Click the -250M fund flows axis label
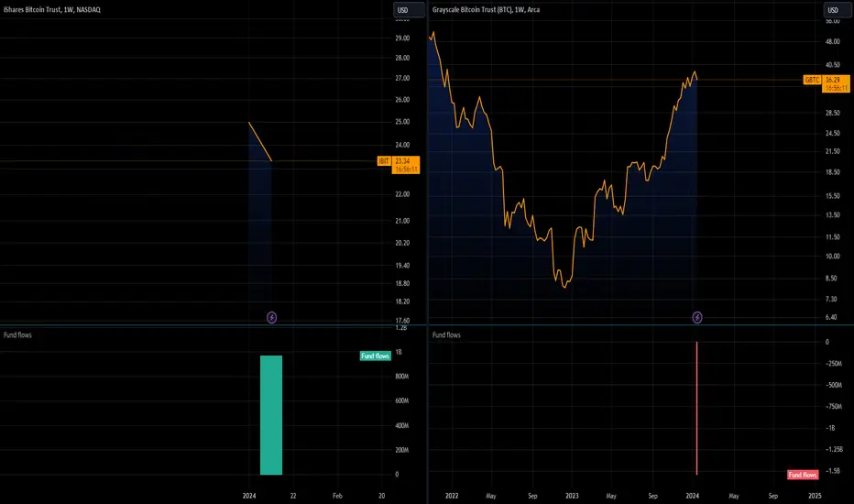 point(834,364)
